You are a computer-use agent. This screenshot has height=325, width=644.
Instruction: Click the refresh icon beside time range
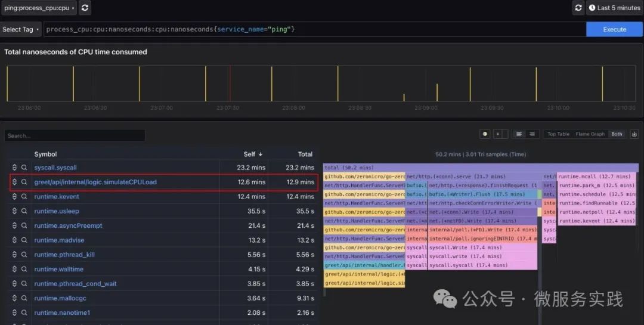pyautogui.click(x=578, y=8)
